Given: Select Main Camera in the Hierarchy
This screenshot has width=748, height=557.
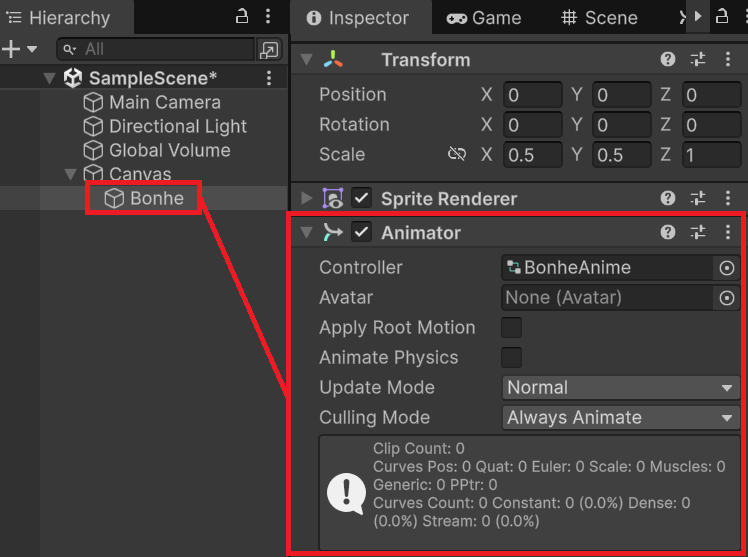Looking at the screenshot, I should pos(164,102).
